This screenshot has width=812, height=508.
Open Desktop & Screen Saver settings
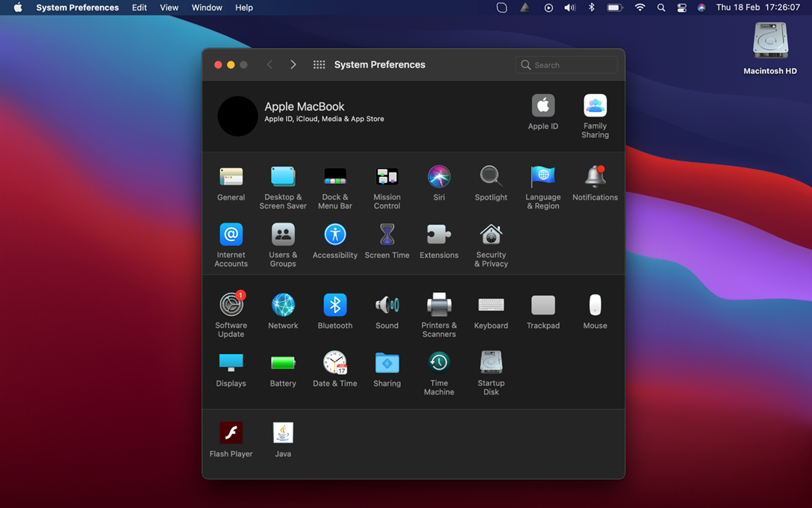click(283, 177)
